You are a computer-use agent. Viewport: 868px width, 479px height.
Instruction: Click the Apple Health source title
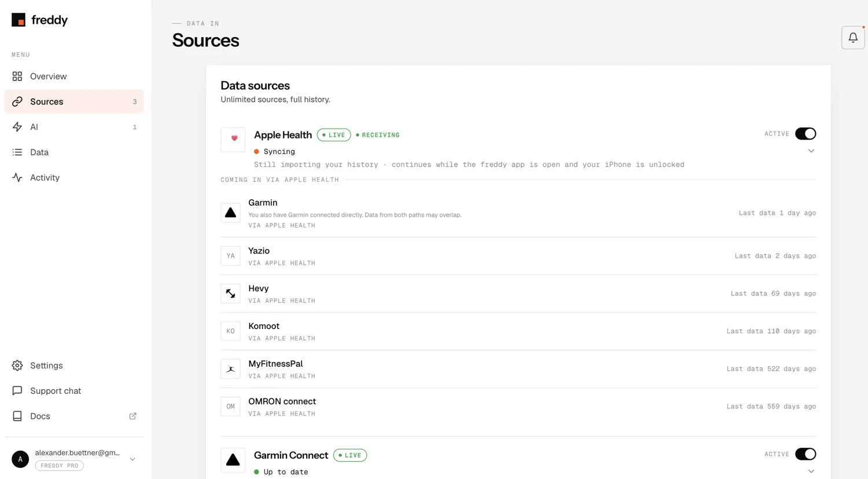[283, 135]
